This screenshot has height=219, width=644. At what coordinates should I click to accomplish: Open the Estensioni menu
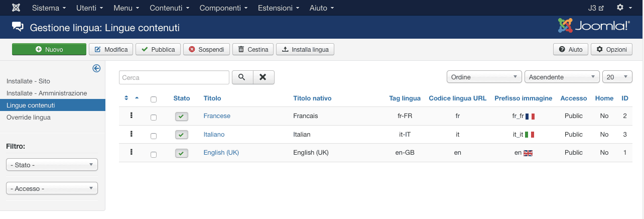tap(279, 8)
